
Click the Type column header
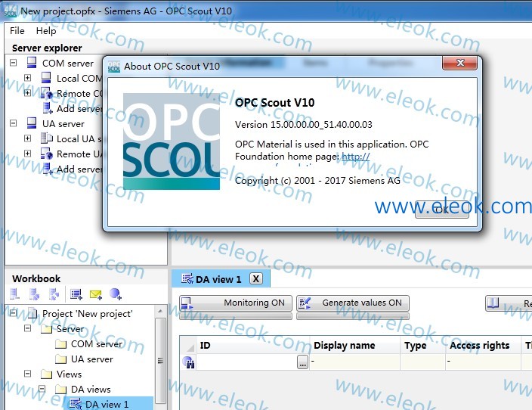(x=423, y=346)
